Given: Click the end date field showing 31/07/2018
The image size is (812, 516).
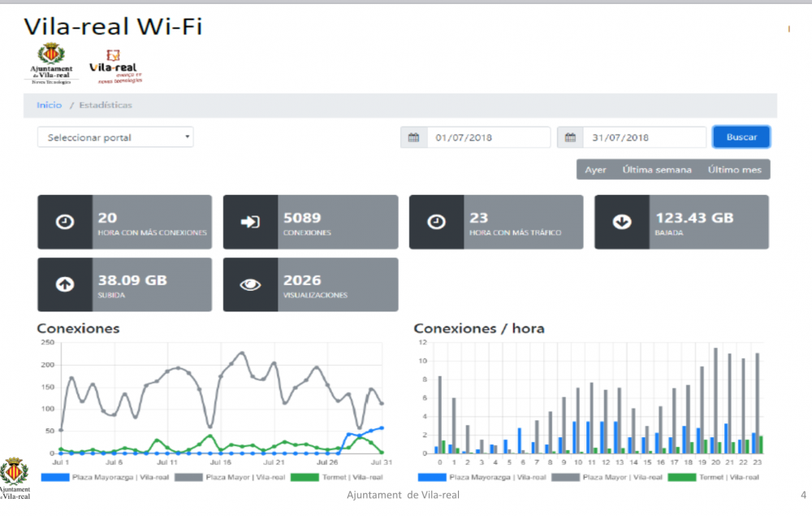Looking at the screenshot, I should pos(644,137).
